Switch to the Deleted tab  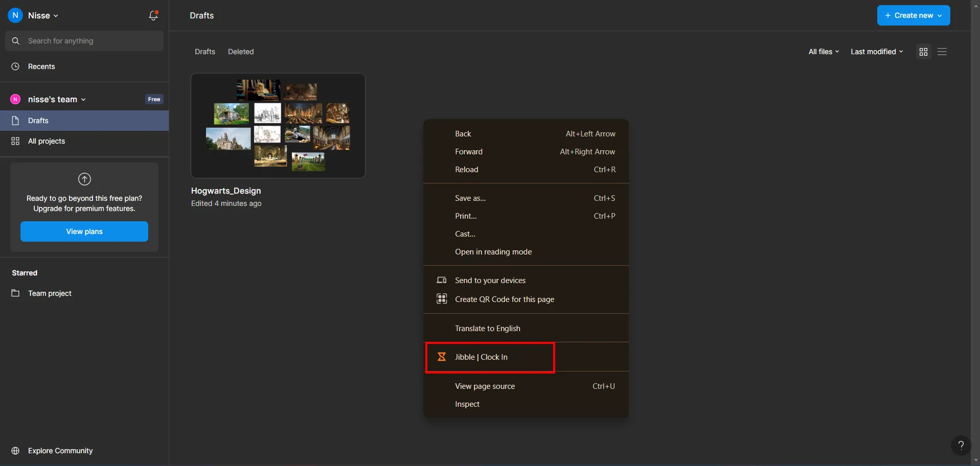pos(241,52)
